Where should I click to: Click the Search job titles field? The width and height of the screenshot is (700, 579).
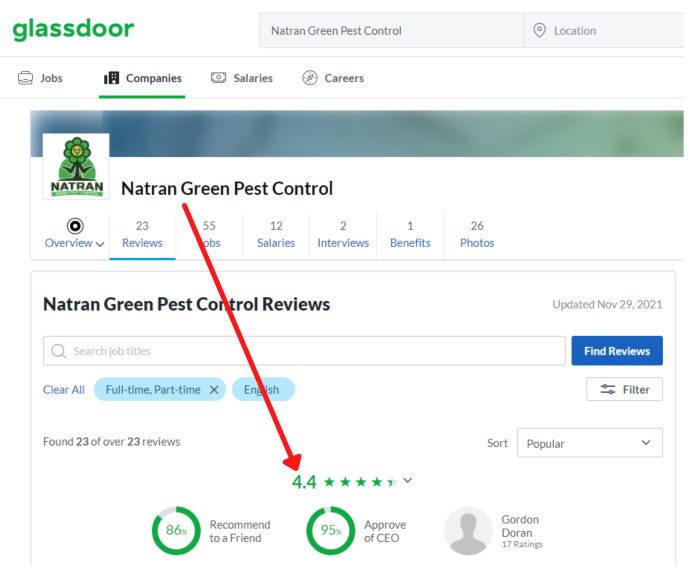[x=304, y=351]
